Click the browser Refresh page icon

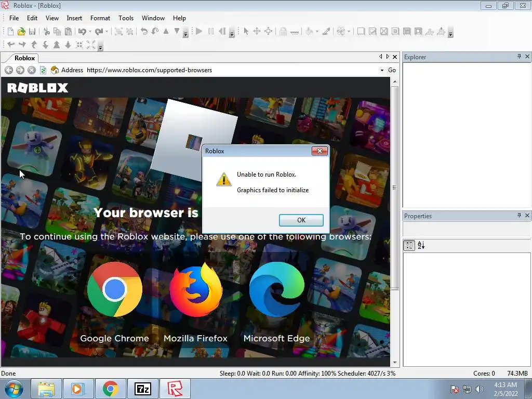[x=43, y=70]
